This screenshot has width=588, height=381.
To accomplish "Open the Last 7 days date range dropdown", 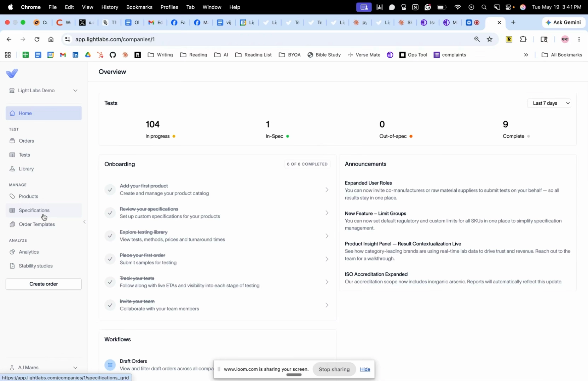I will click(550, 103).
